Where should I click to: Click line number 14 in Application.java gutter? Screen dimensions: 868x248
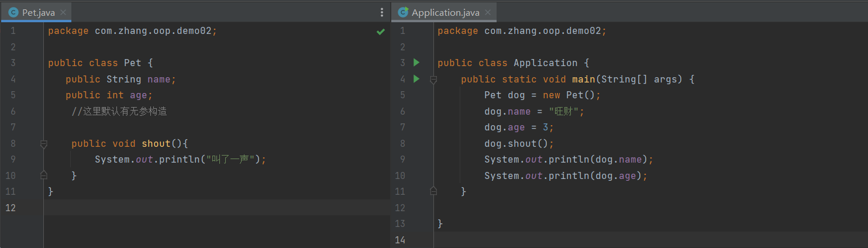[x=400, y=239]
